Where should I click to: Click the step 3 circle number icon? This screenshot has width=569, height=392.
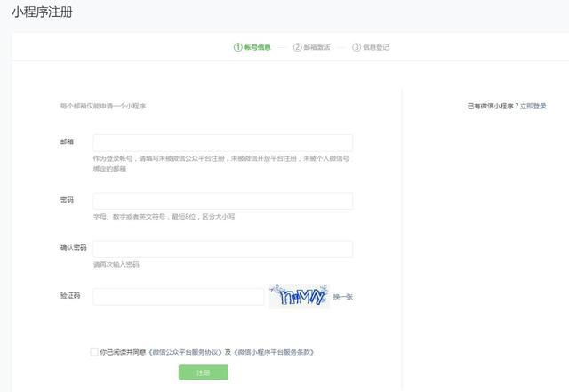point(357,47)
